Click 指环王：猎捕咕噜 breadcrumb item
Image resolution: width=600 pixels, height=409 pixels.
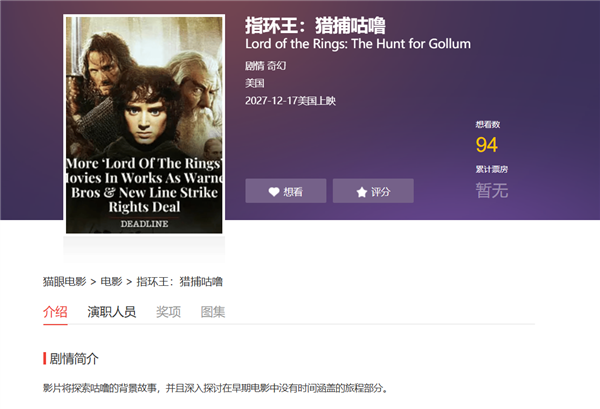(179, 282)
